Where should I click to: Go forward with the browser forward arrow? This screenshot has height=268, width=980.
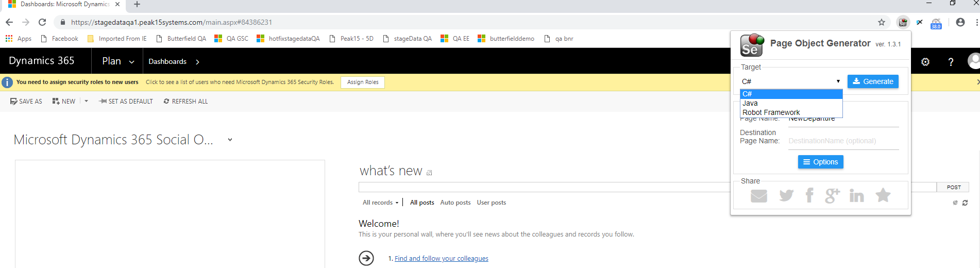point(26,22)
